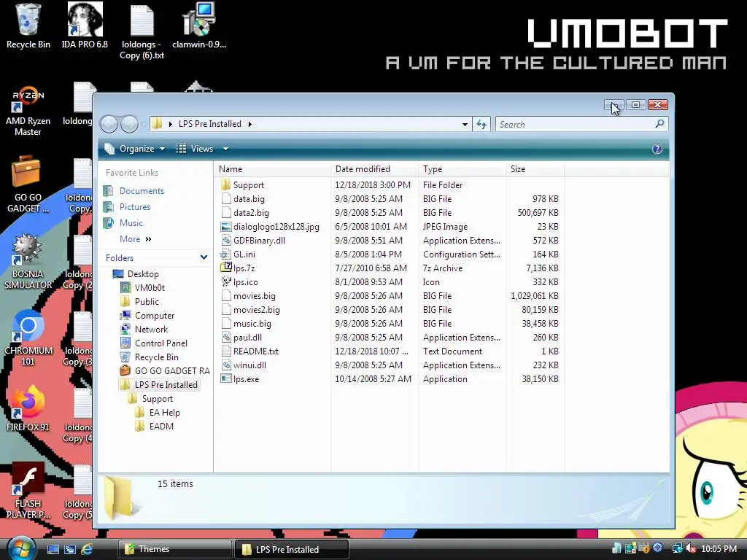Image resolution: width=747 pixels, height=560 pixels.
Task: Open the Recycle Bin desktop icon
Action: click(x=28, y=26)
